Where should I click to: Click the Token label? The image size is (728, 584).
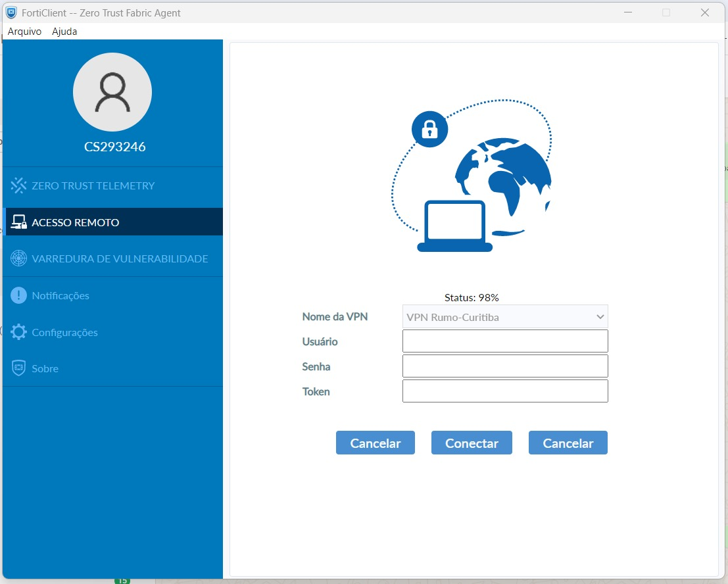pyautogui.click(x=316, y=392)
